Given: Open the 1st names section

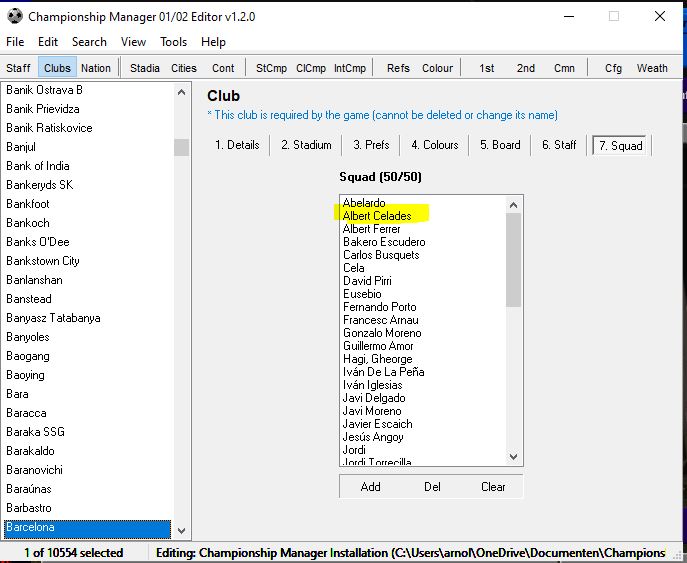Looking at the screenshot, I should 487,68.
